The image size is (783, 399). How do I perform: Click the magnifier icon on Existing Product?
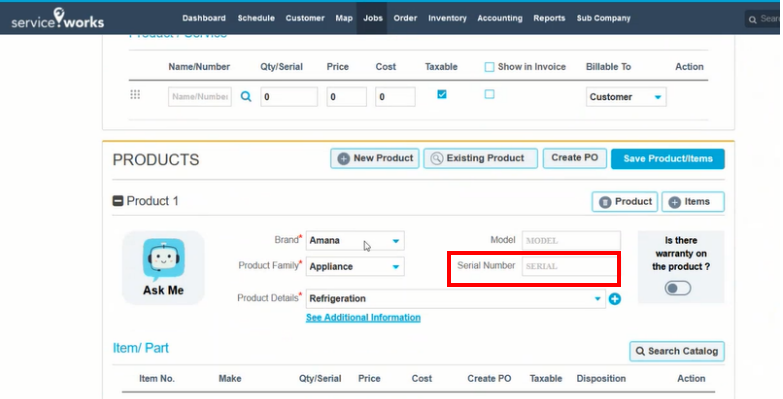[x=436, y=158]
